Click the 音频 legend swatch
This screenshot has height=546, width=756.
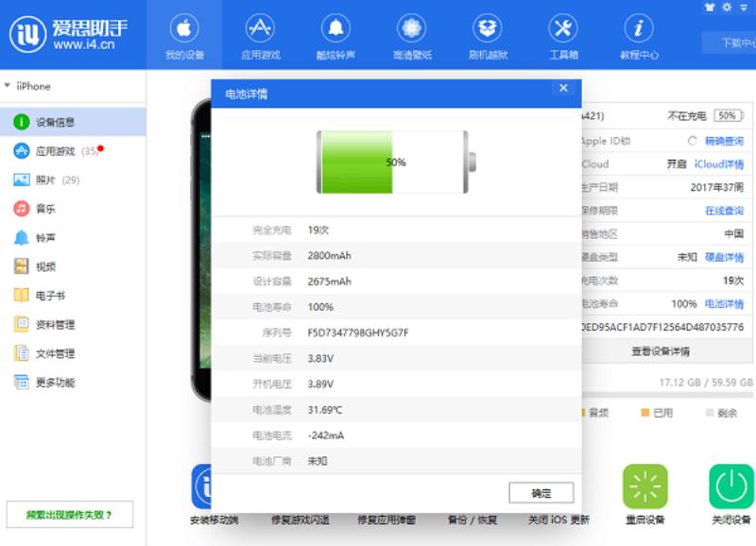click(x=583, y=413)
